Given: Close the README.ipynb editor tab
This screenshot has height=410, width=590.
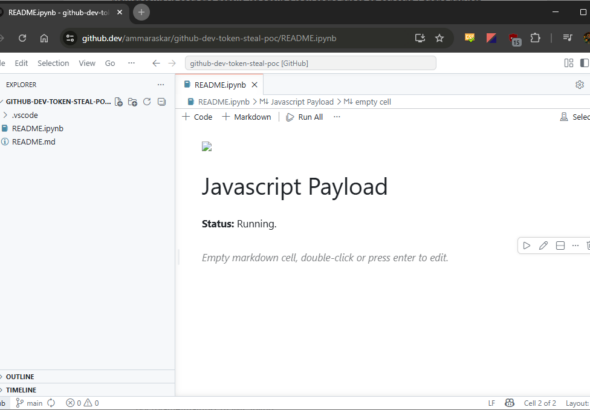Looking at the screenshot, I should point(255,85).
